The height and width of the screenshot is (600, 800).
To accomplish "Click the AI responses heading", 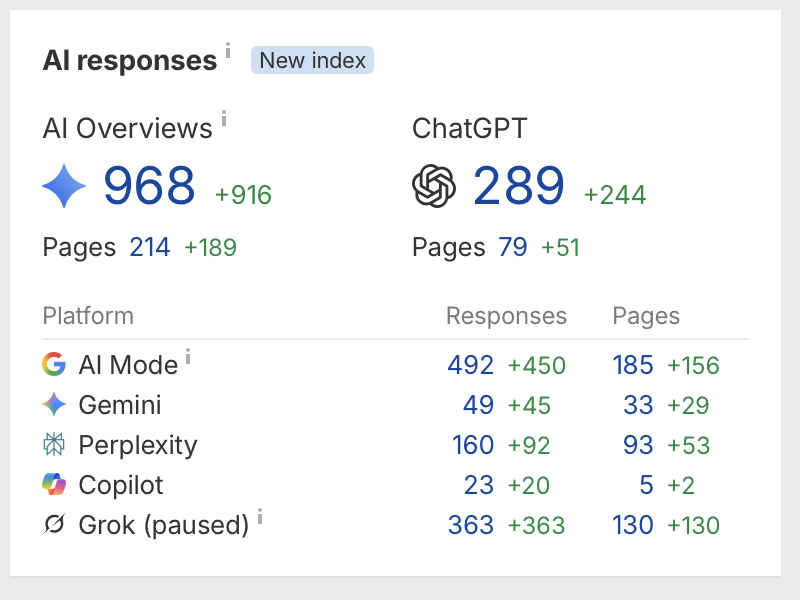I will click(x=130, y=61).
